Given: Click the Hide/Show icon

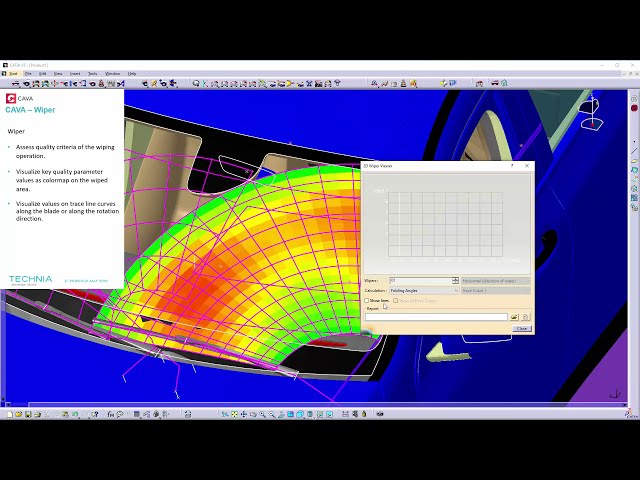Looking at the screenshot, I should pyautogui.click(x=320, y=414).
